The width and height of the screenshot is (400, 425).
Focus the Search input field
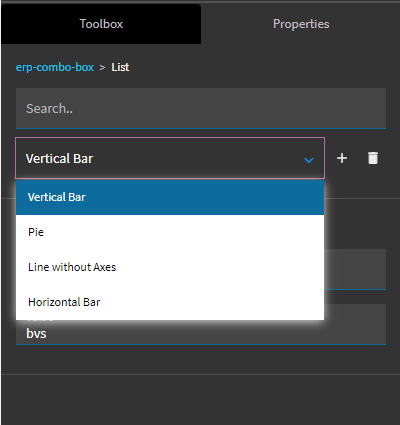(201, 108)
